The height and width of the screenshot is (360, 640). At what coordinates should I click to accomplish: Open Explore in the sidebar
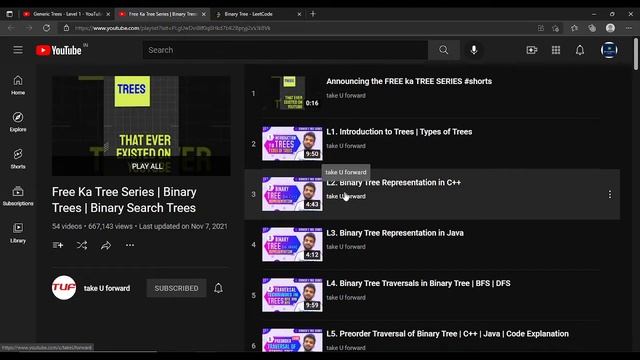coord(18,122)
